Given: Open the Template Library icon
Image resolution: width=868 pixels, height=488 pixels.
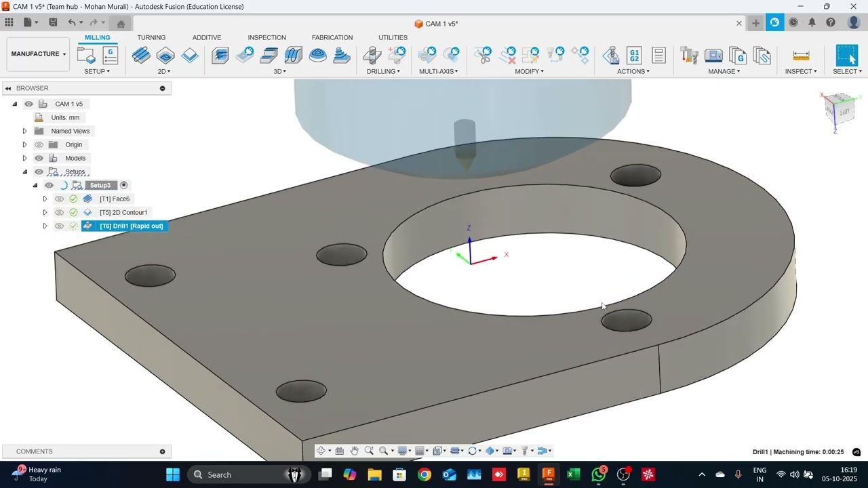Looking at the screenshot, I should (x=762, y=56).
